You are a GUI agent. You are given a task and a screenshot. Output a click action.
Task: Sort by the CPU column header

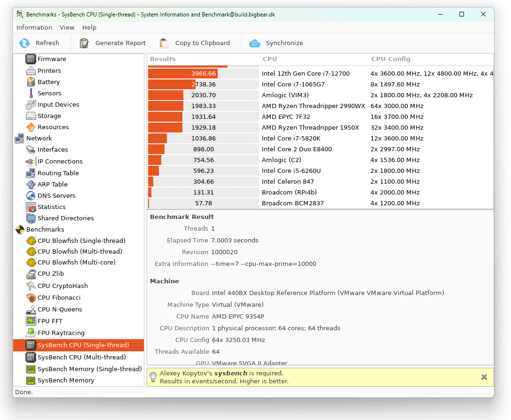coord(314,59)
